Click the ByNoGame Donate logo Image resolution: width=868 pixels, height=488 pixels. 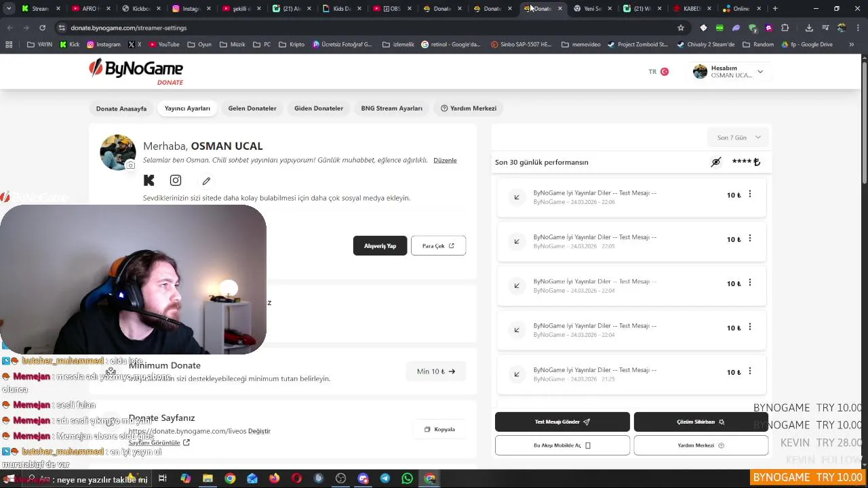click(x=136, y=72)
